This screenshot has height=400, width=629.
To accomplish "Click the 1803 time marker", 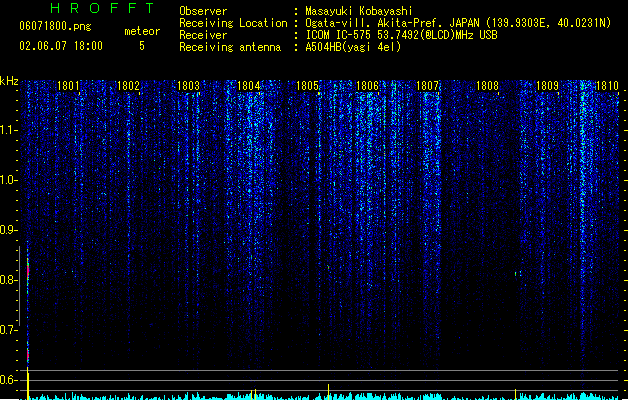I will [x=188, y=86].
